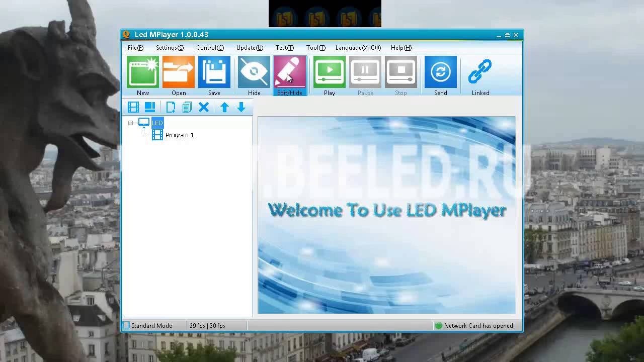The image size is (644, 362).
Task: Minimize the Led MPlayer window
Action: point(499,35)
